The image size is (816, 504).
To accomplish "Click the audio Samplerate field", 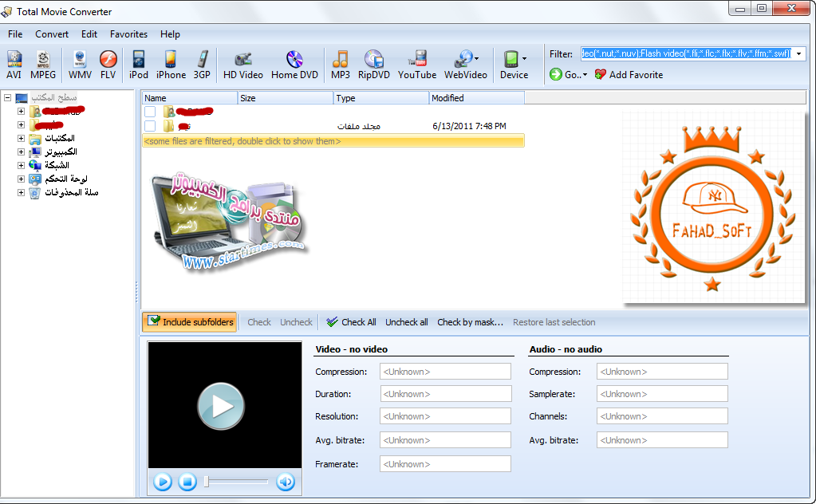I will pyautogui.click(x=662, y=394).
